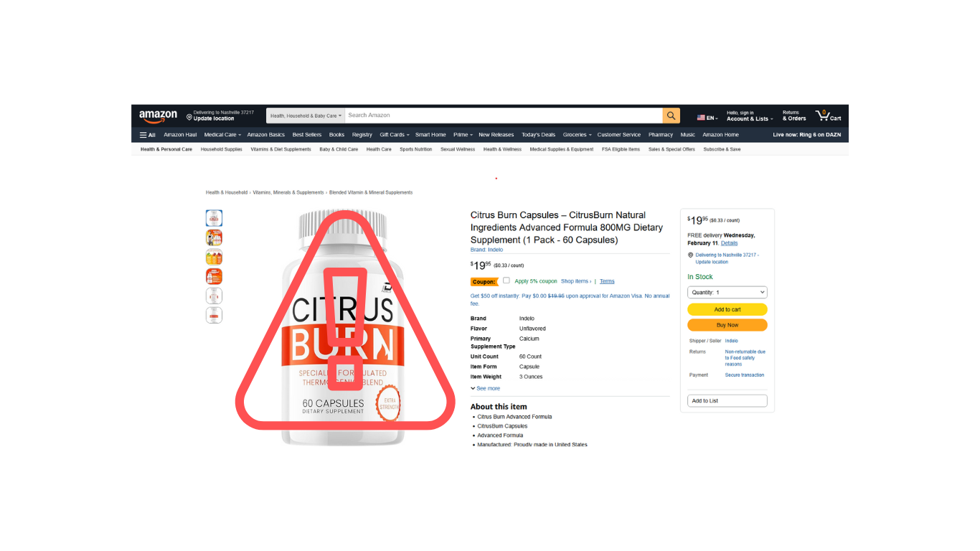
Task: Click the Amazon logo
Action: (158, 116)
